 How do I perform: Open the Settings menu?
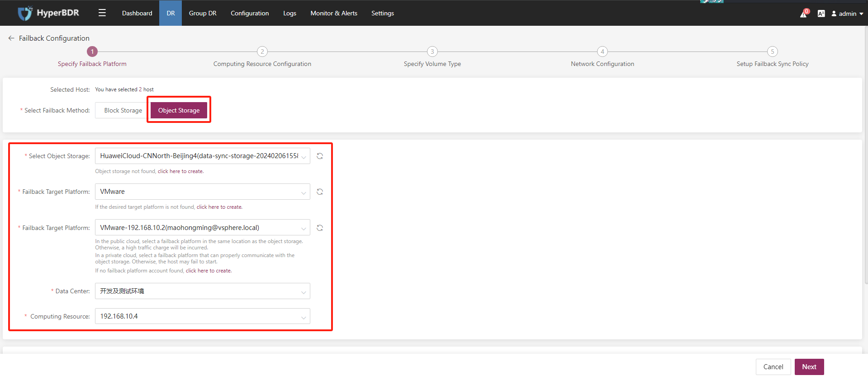(x=383, y=13)
